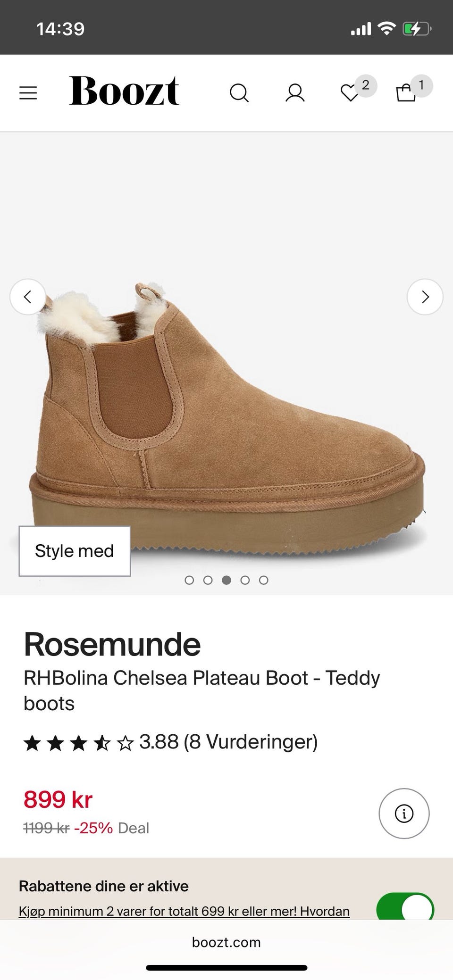Open the wishlist heart icon
This screenshot has height=980, width=453.
coord(350,93)
